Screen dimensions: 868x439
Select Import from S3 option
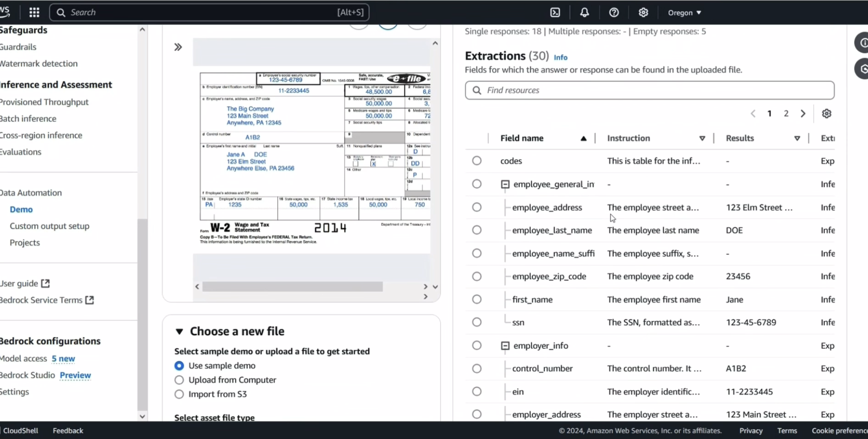(x=179, y=394)
